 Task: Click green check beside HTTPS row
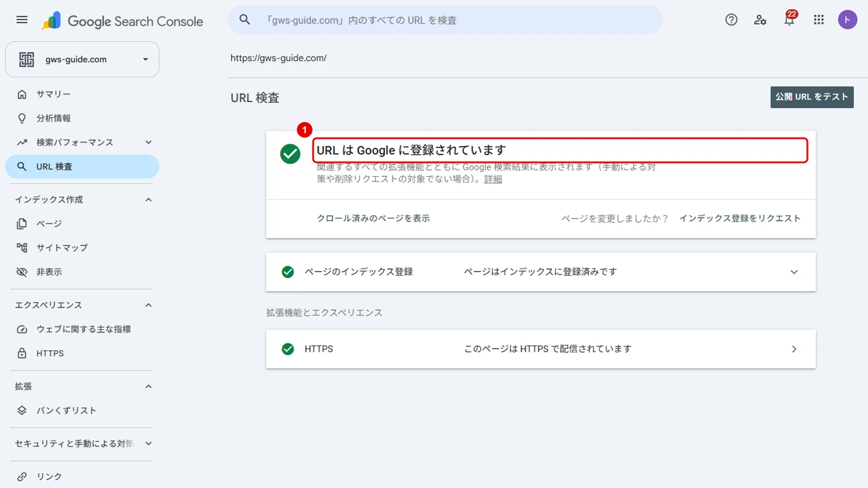pos(288,349)
